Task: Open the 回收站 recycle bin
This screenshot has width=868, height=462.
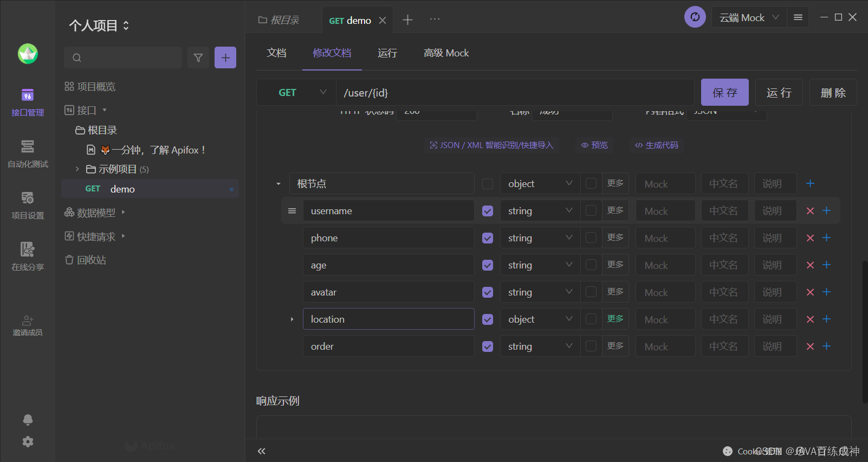Action: pyautogui.click(x=86, y=260)
